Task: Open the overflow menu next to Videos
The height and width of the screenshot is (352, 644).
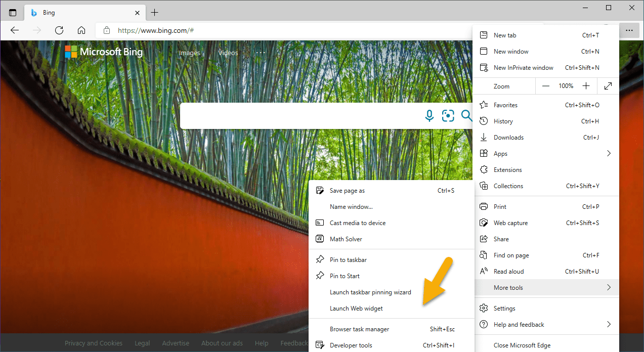Action: pos(260,53)
